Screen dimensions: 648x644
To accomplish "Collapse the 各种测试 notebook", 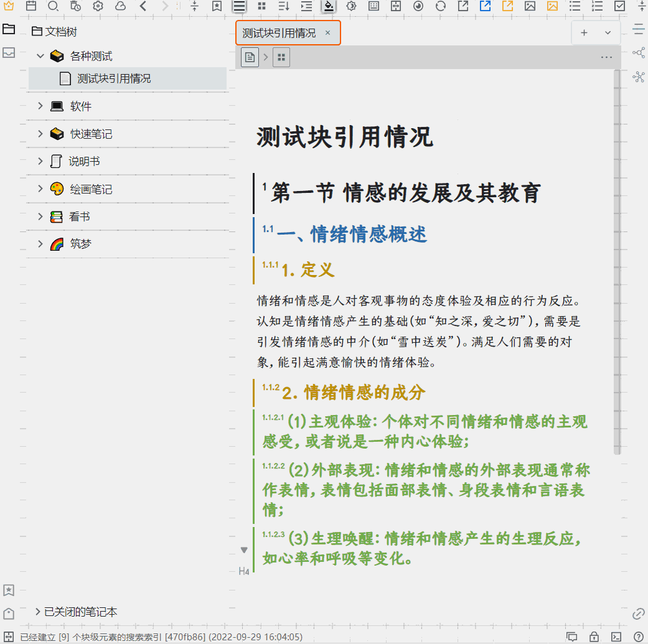I will point(40,55).
